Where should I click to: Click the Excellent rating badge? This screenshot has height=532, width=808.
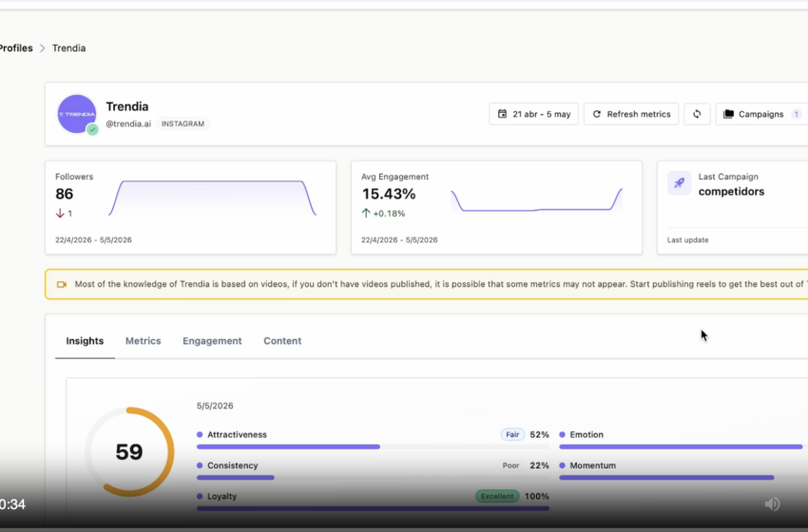point(497,497)
